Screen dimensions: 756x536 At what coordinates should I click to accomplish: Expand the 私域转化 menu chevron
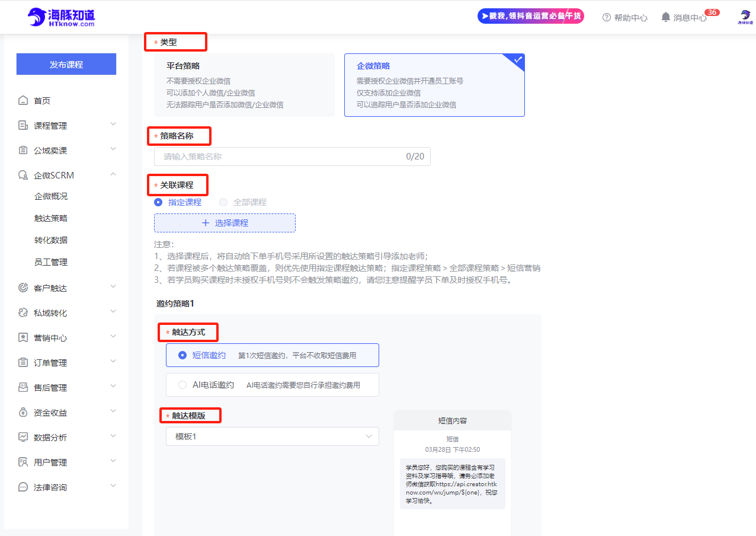pos(113,311)
